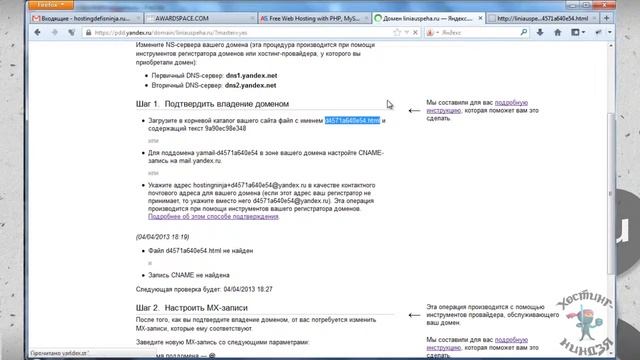Open the orange Firefox menu button

(51, 5)
